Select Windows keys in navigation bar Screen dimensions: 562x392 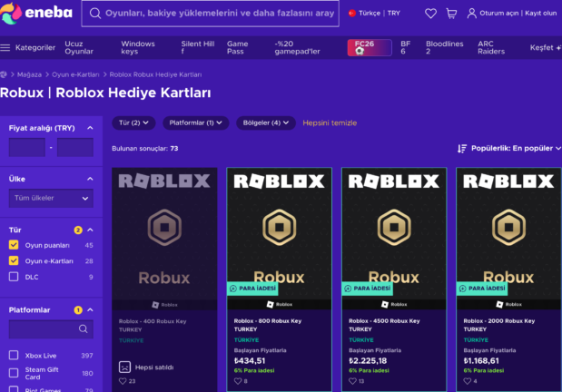point(138,47)
